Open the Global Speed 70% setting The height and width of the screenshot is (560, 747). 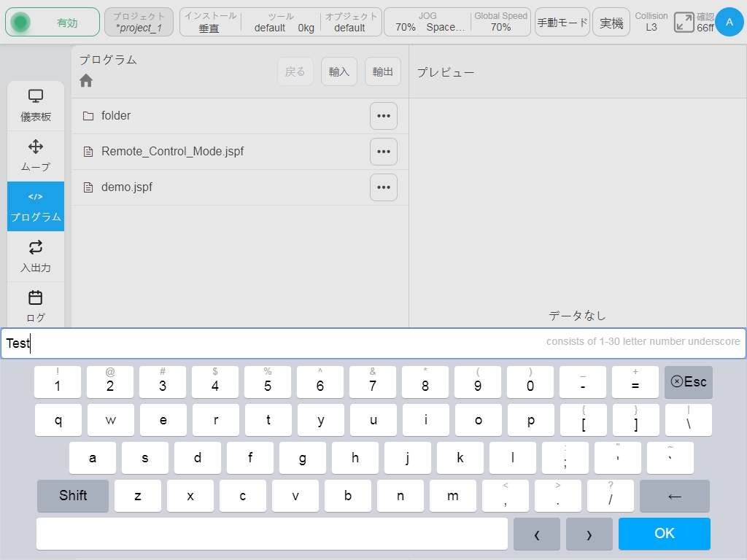[x=500, y=22]
